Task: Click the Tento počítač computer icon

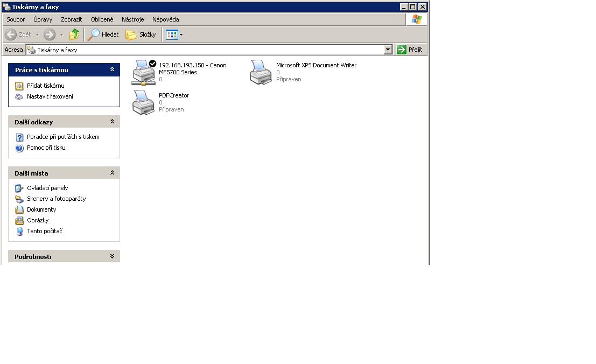Action: pos(19,232)
